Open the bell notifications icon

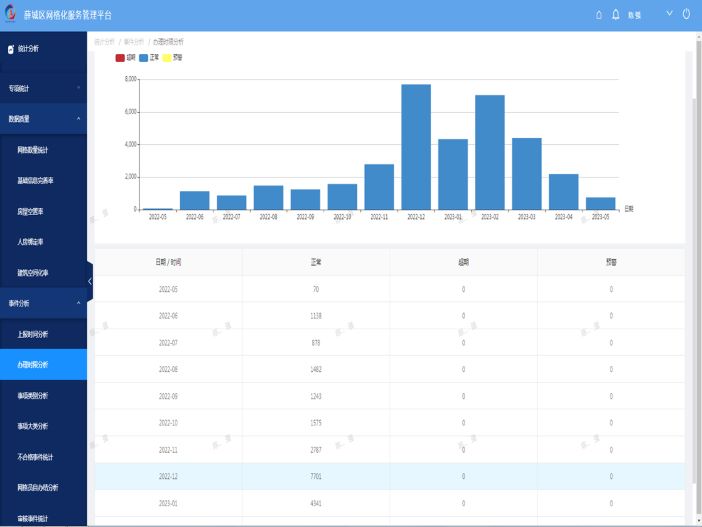click(x=616, y=15)
